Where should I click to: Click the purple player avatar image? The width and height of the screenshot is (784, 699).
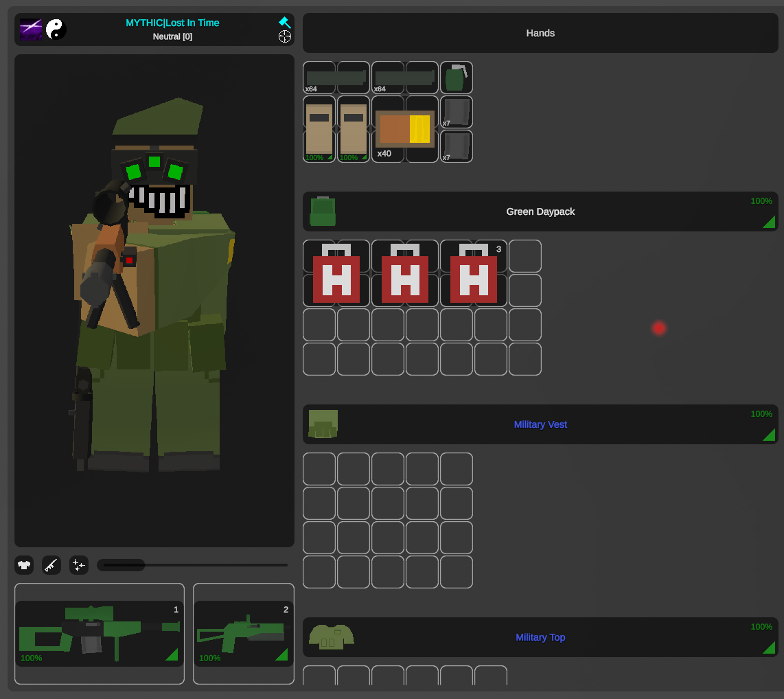pyautogui.click(x=31, y=30)
